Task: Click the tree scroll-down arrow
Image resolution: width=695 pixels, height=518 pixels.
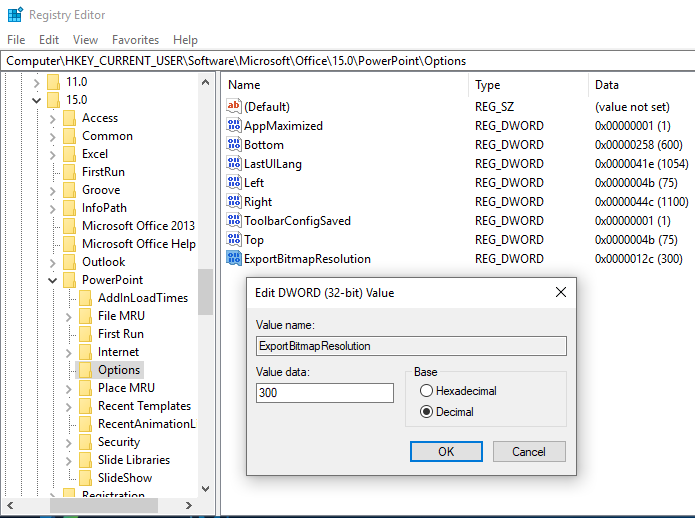Action: coord(205,488)
